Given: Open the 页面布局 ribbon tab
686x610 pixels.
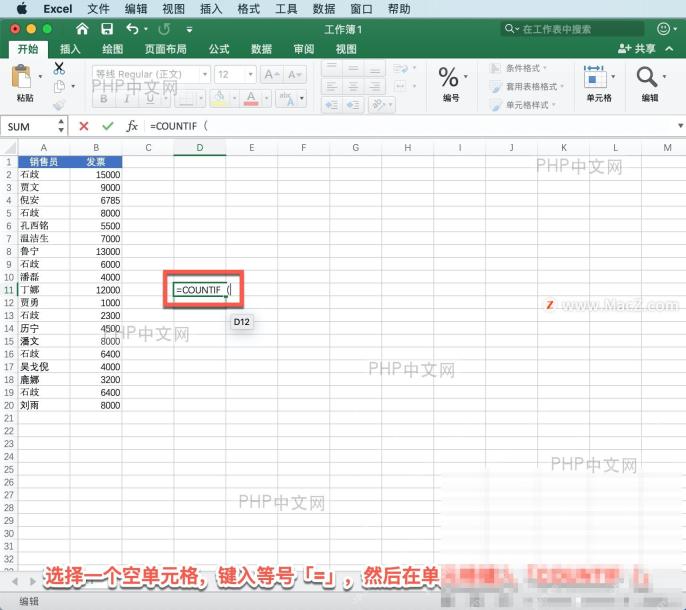Looking at the screenshot, I should [166, 49].
